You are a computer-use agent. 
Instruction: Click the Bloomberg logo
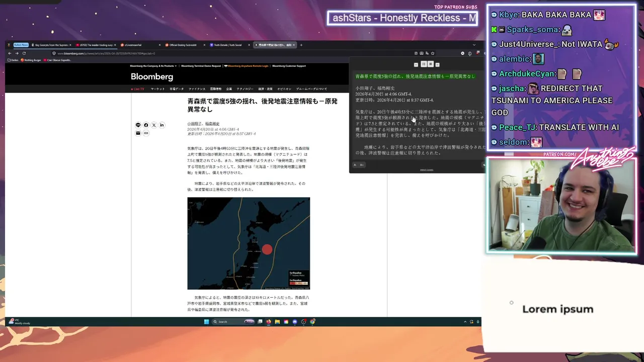(x=152, y=76)
